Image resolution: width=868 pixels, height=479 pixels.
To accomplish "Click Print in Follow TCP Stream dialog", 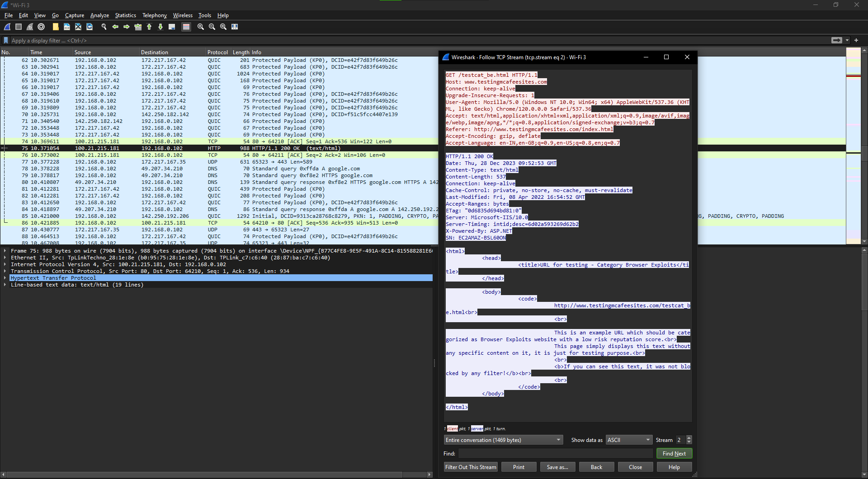I will [x=519, y=467].
